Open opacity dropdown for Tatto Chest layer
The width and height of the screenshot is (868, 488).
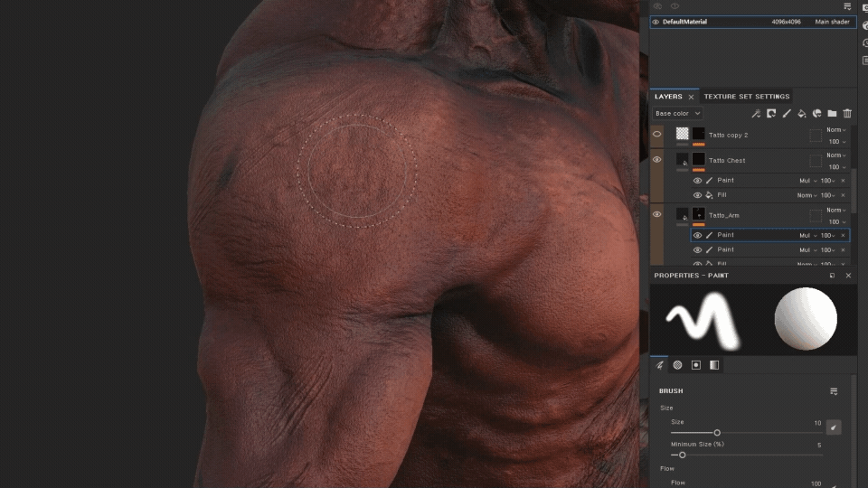(837, 167)
